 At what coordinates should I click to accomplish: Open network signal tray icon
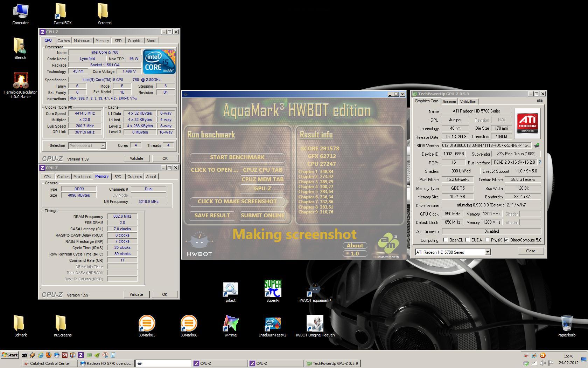pyautogui.click(x=534, y=363)
